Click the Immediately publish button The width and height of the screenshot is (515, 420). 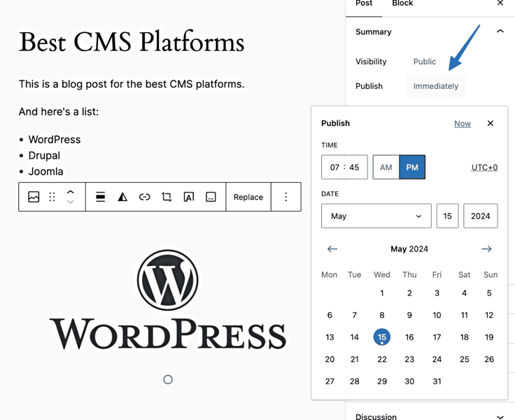436,86
